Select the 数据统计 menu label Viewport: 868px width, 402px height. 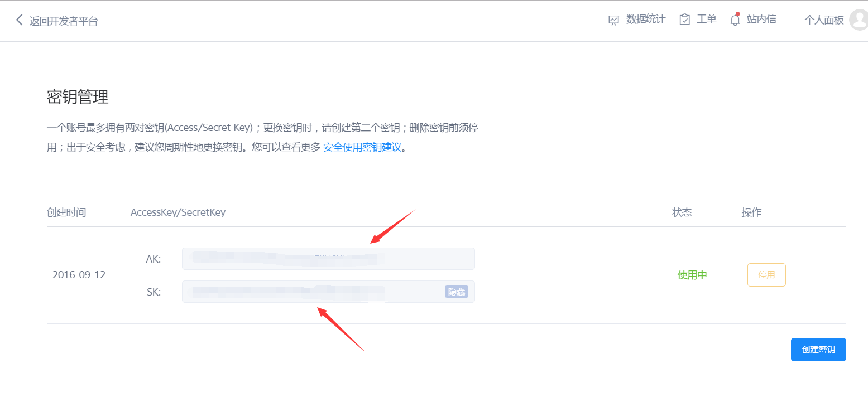pyautogui.click(x=646, y=20)
